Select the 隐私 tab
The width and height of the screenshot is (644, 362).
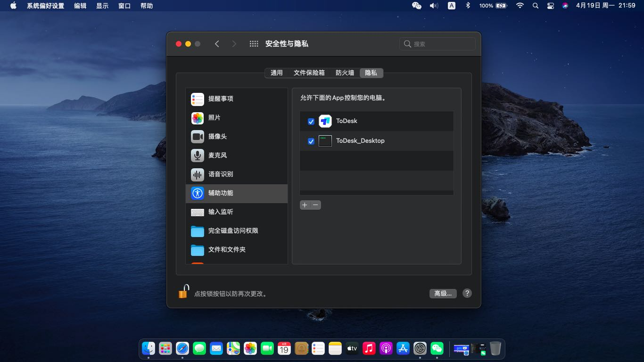coord(371,73)
